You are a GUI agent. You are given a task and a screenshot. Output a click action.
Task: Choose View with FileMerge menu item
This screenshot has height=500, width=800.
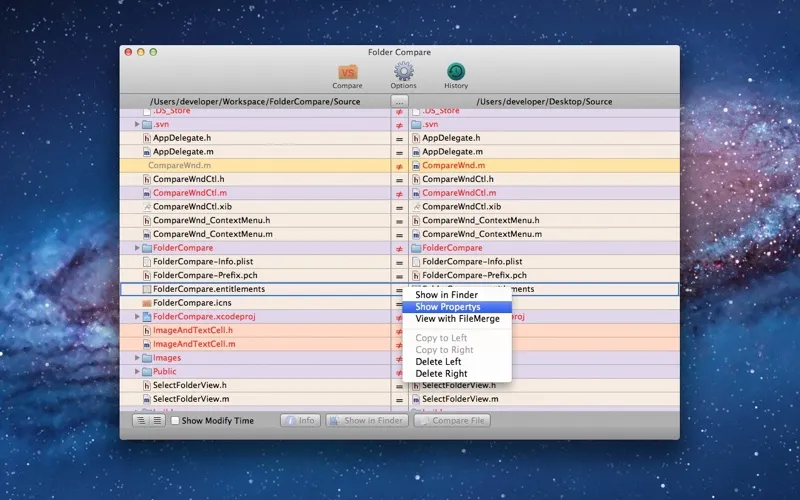tap(457, 319)
